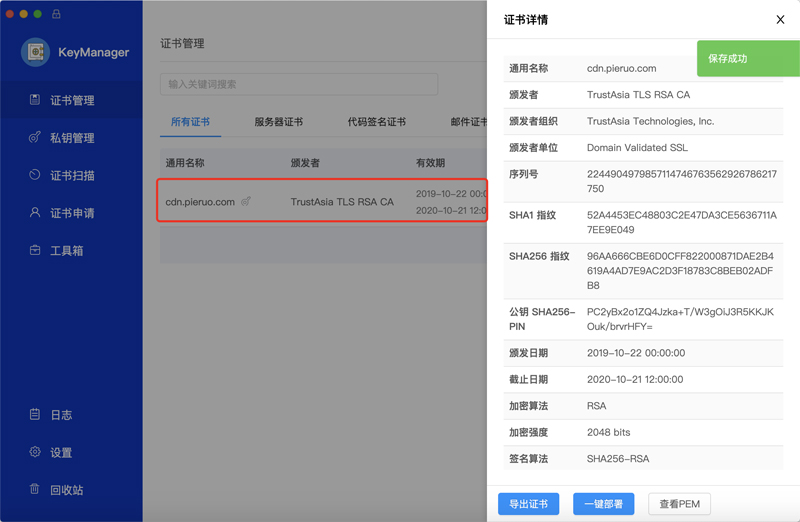Click the lock icon in title bar
The image size is (800, 522).
pyautogui.click(x=56, y=15)
